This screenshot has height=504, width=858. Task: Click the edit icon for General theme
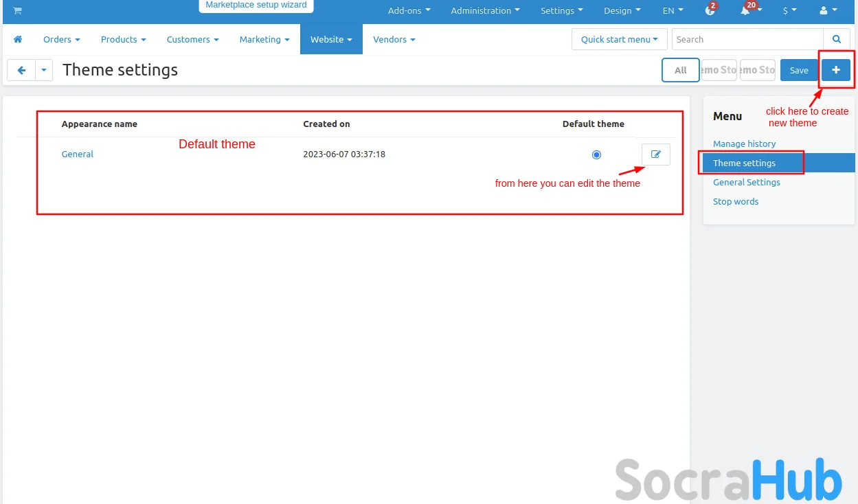pos(655,154)
